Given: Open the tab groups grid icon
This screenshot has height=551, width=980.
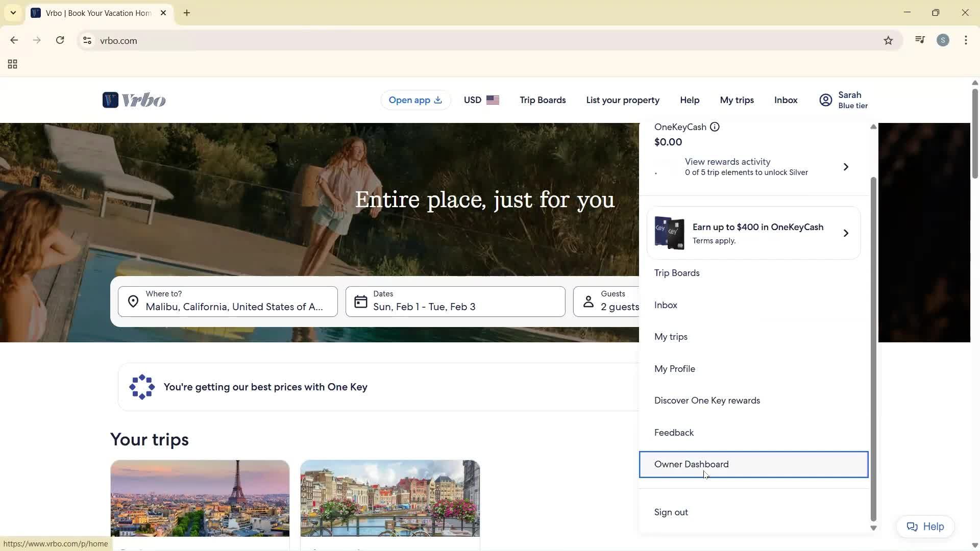Looking at the screenshot, I should (12, 64).
